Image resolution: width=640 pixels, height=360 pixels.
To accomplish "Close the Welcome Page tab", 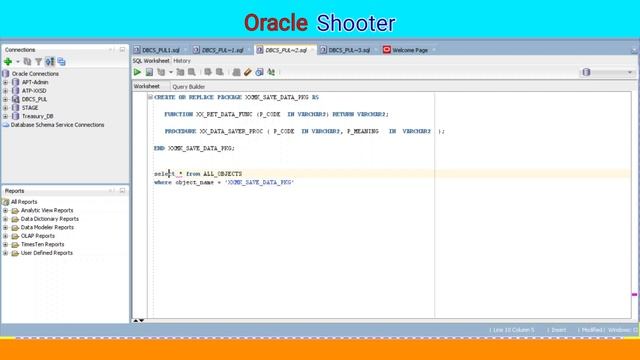I will [x=433, y=50].
